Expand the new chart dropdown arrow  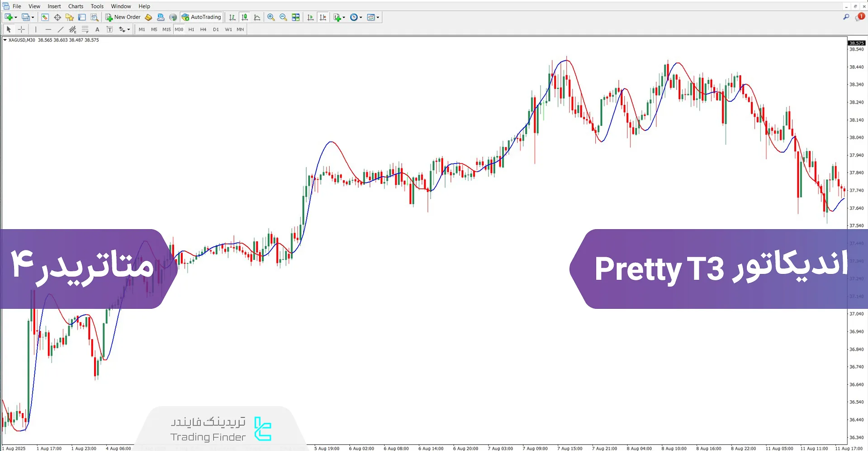coord(16,17)
